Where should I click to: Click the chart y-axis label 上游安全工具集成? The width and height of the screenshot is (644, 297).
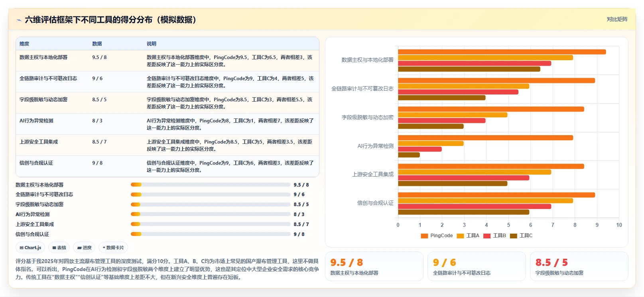(x=373, y=174)
